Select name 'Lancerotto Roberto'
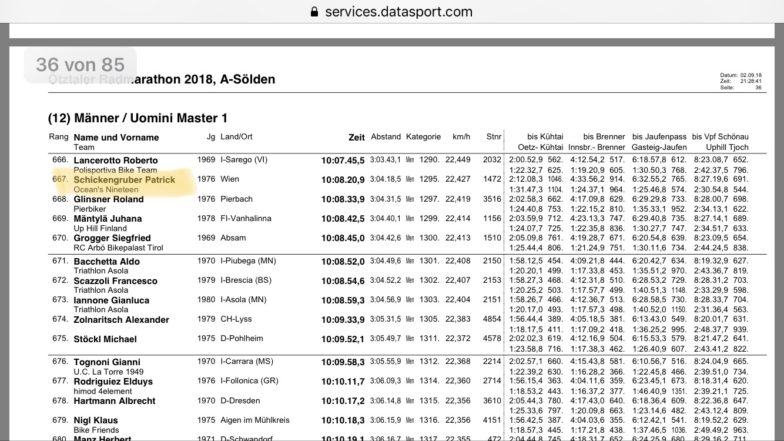Viewport: 784px width, 441px height. tap(116, 160)
